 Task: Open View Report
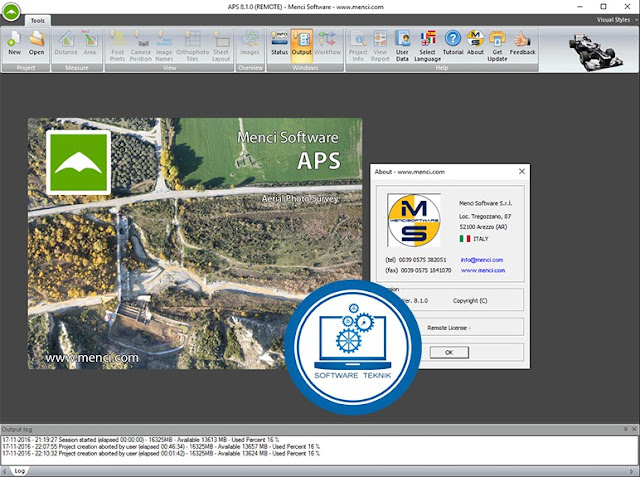click(380, 46)
